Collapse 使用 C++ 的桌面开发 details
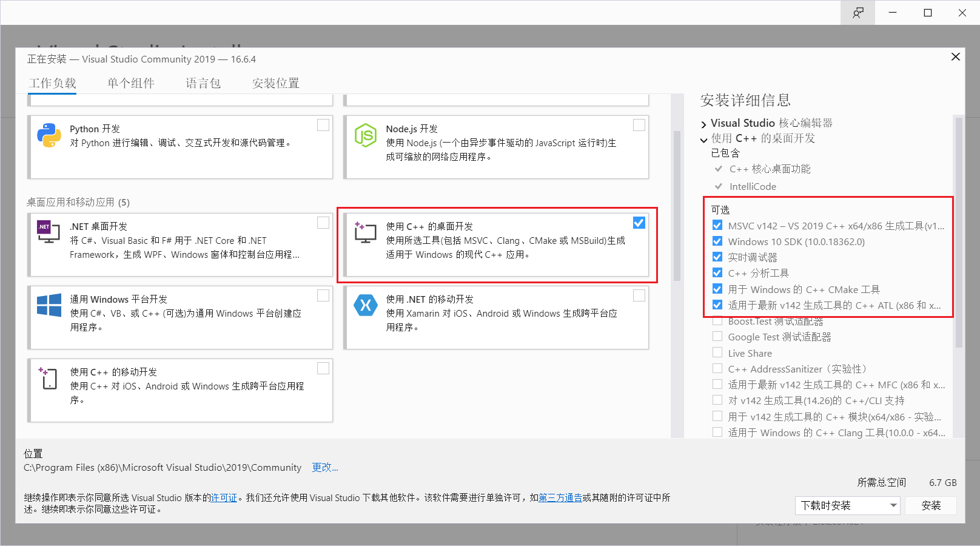980x546 pixels. click(703, 140)
